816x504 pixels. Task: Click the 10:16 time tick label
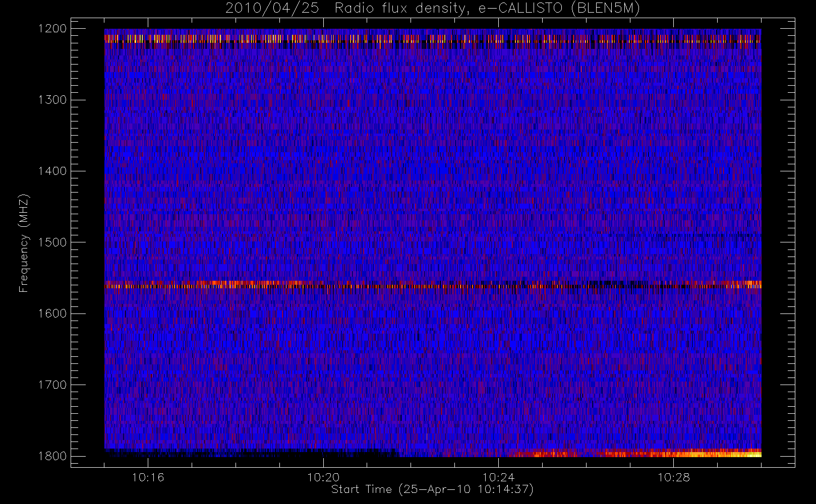click(x=148, y=477)
